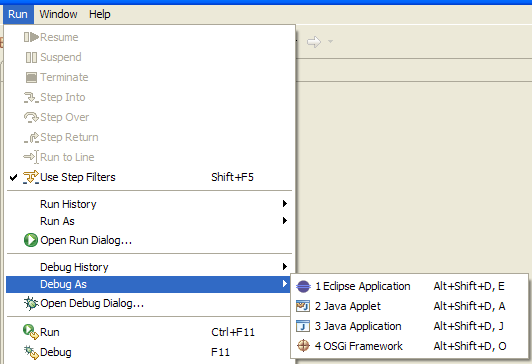The height and width of the screenshot is (364, 532).
Task: Click the Use Step Filters icon
Action: tap(31, 177)
